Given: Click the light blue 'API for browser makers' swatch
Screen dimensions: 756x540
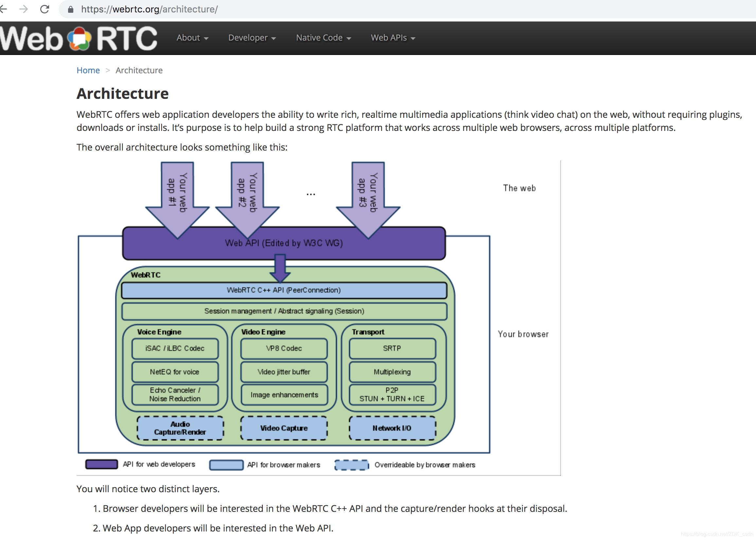Looking at the screenshot, I should click(x=226, y=465).
